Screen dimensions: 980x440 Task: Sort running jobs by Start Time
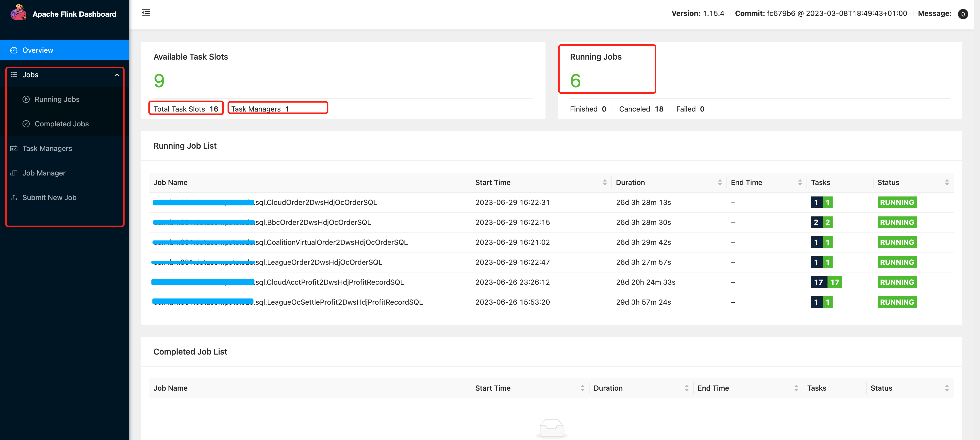(605, 183)
